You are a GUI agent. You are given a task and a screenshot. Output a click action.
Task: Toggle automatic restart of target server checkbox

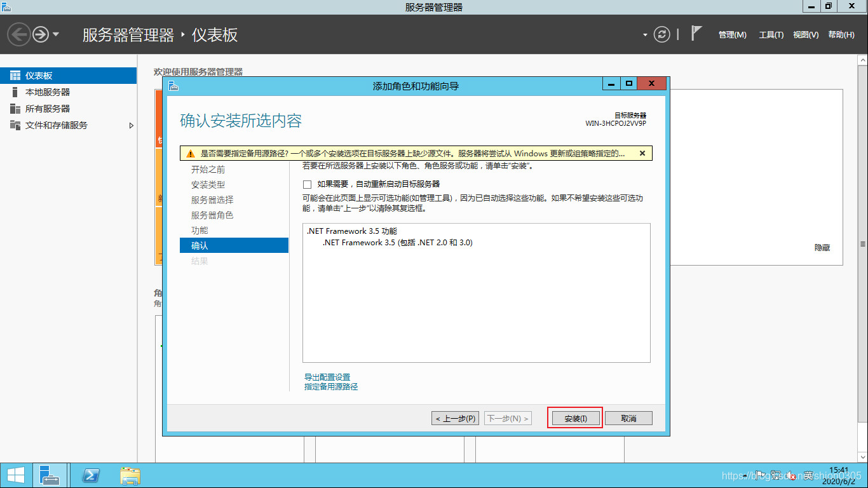(308, 184)
